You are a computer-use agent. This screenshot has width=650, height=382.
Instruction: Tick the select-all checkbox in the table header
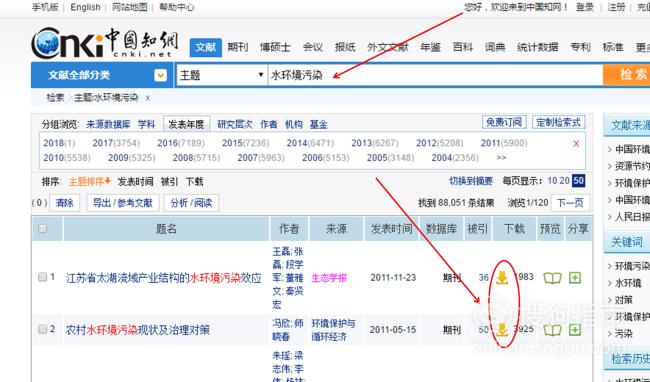[x=42, y=228]
